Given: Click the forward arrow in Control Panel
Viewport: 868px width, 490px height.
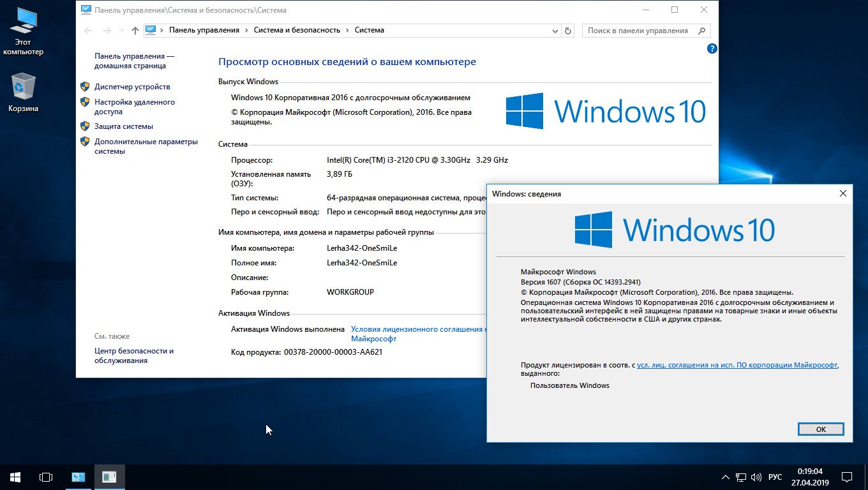Looking at the screenshot, I should pos(107,30).
